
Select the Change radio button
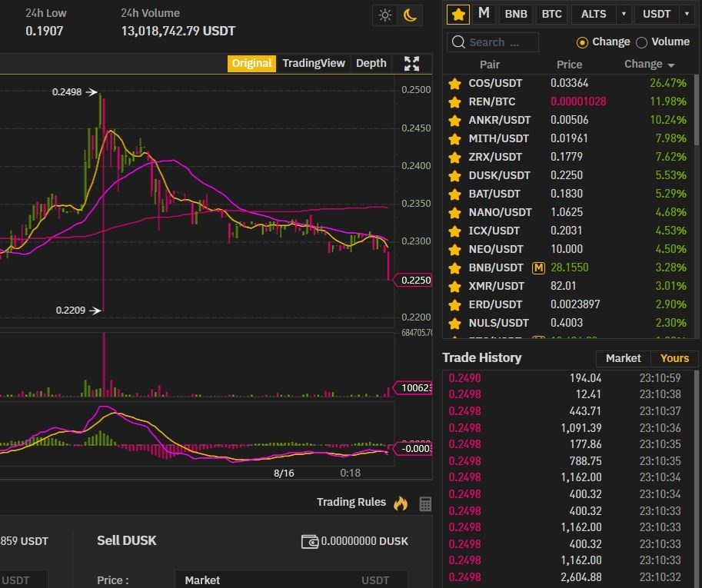[x=582, y=42]
